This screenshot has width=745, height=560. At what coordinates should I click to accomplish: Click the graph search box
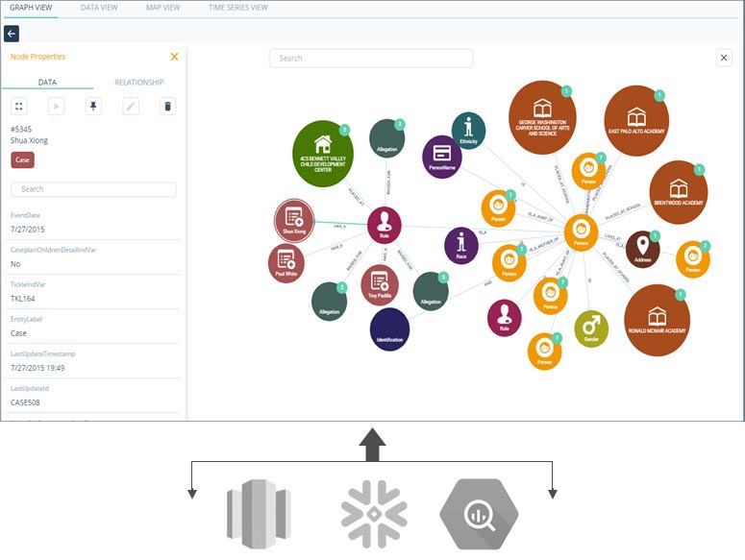click(x=371, y=59)
